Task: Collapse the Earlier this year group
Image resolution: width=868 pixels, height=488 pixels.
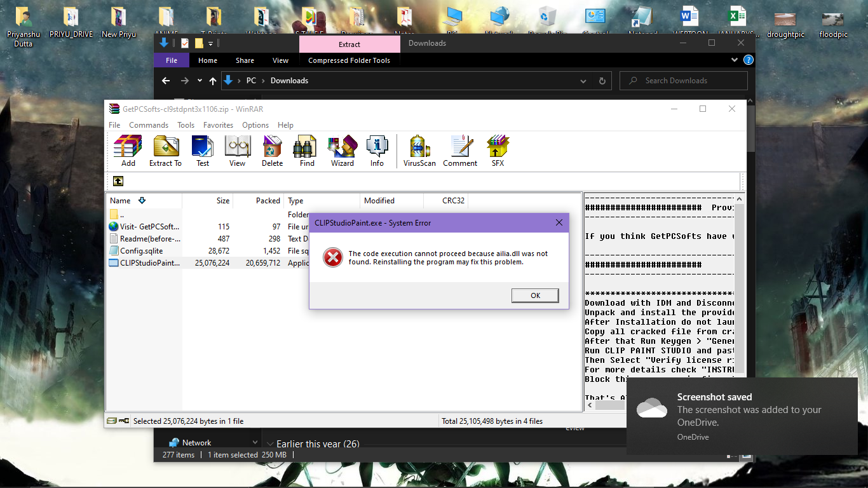Action: coord(271,444)
